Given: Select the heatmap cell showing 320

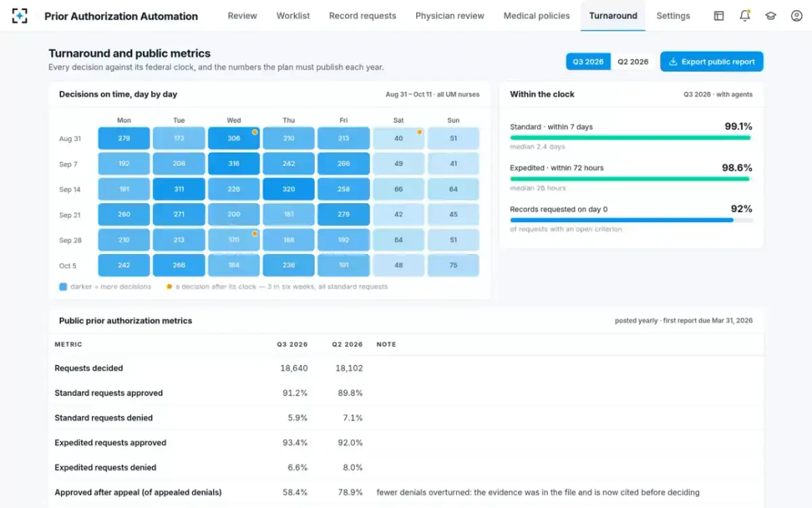Looking at the screenshot, I should tap(289, 189).
